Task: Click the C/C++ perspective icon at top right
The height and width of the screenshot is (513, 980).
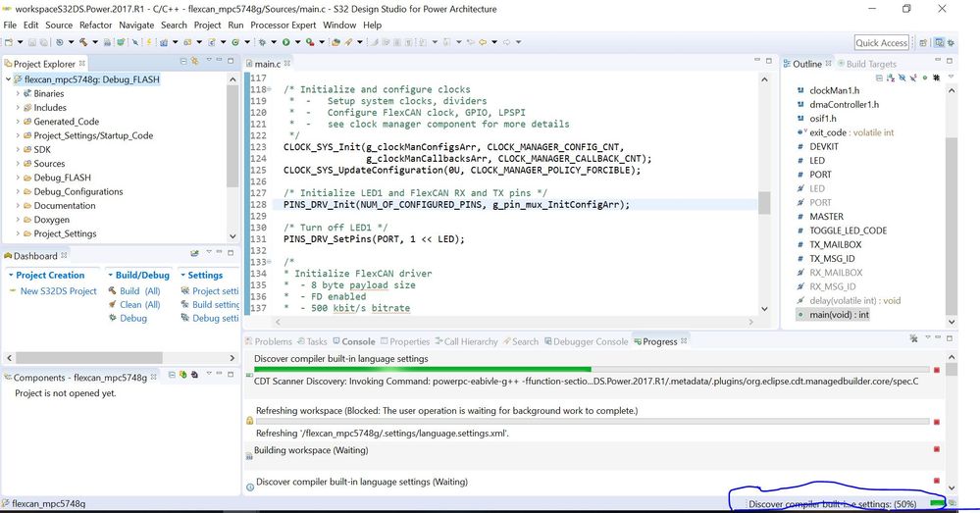Action: click(939, 42)
